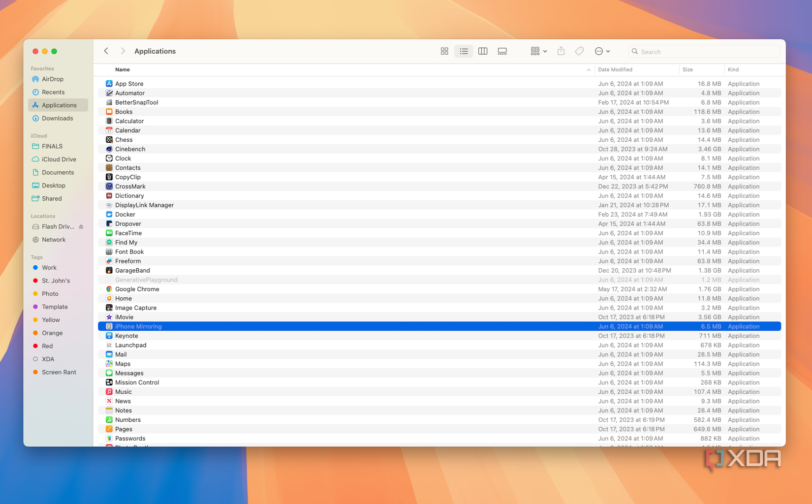The width and height of the screenshot is (812, 504).
Task: Select the Screen Rant tag
Action: point(58,372)
